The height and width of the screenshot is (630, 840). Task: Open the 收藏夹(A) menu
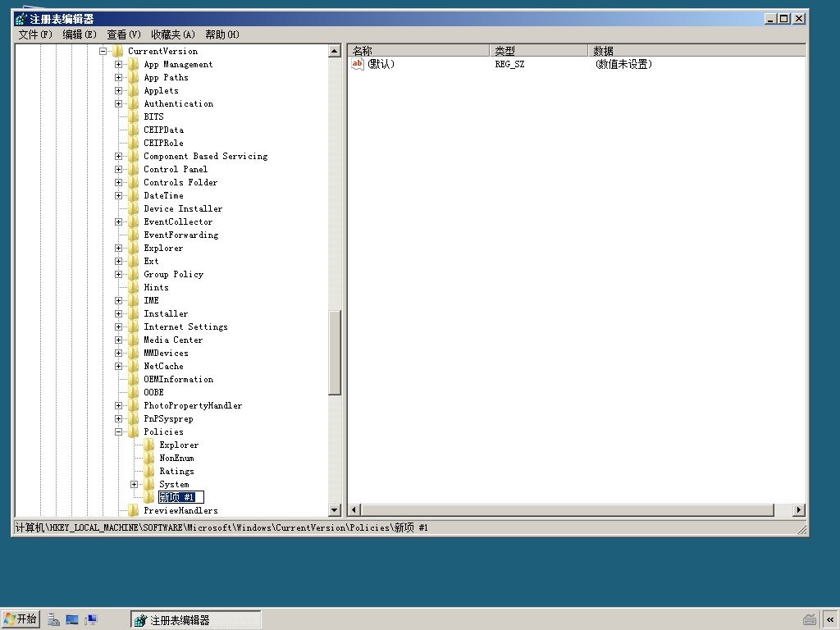click(172, 34)
